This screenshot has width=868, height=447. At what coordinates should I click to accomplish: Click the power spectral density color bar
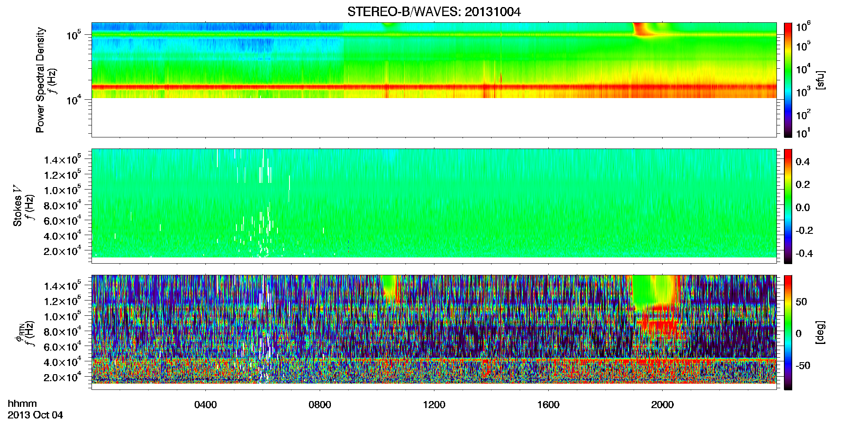[788, 80]
